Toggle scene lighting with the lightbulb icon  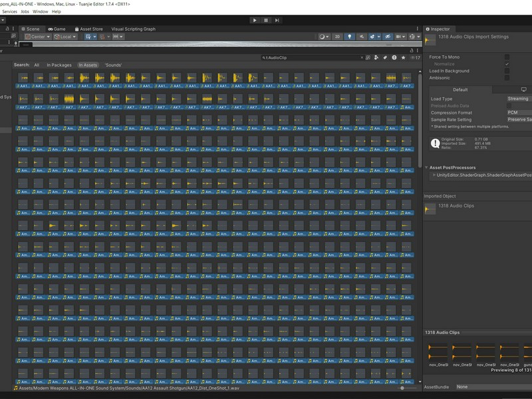350,37
